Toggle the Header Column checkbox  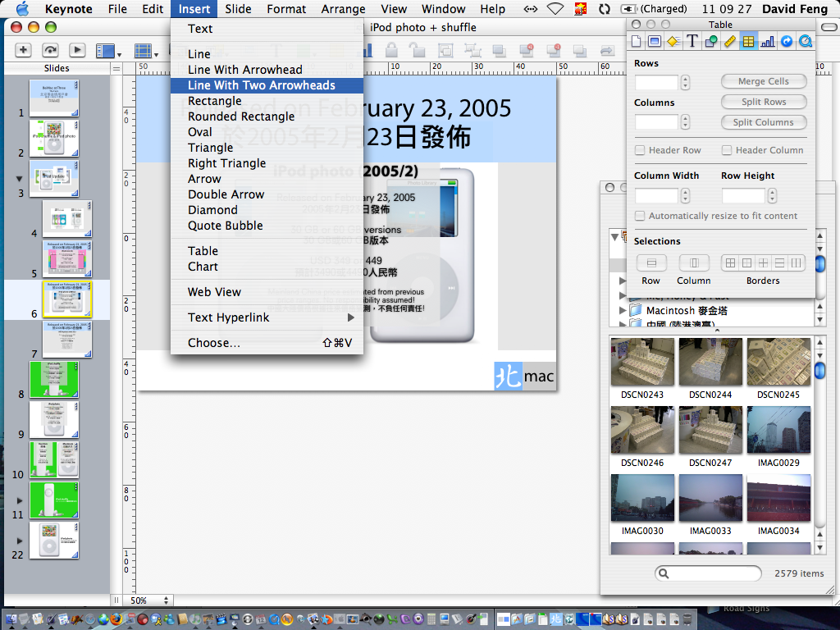727,150
